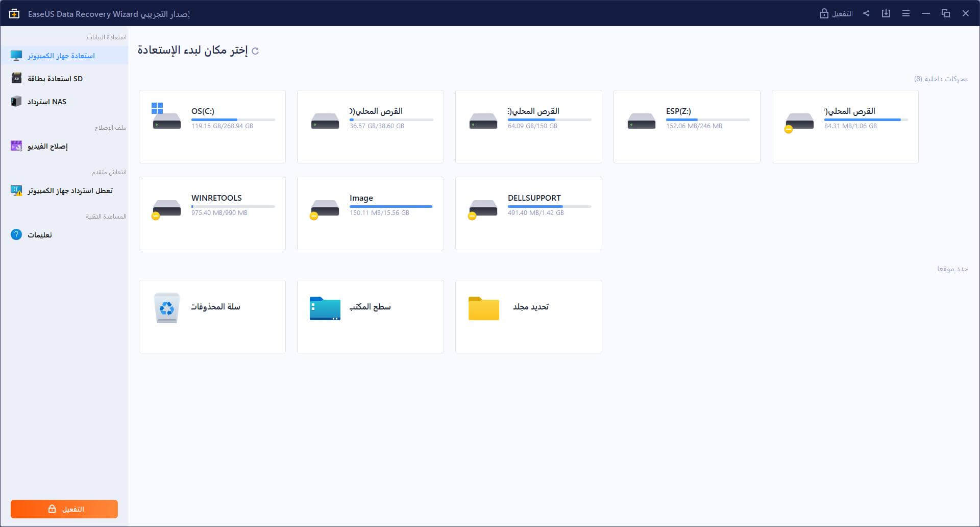Click the share icon in title bar

coord(866,14)
